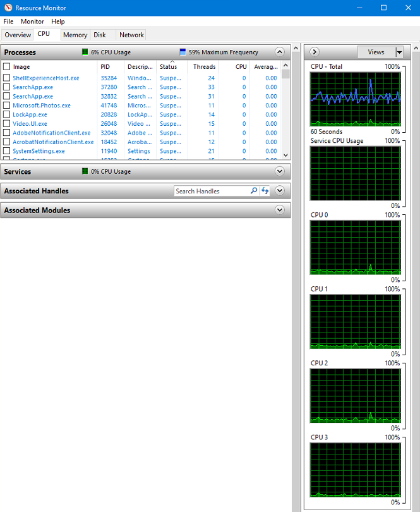This screenshot has height=512, width=420.
Task: Collapse the Processes section with its chevron
Action: (x=280, y=52)
